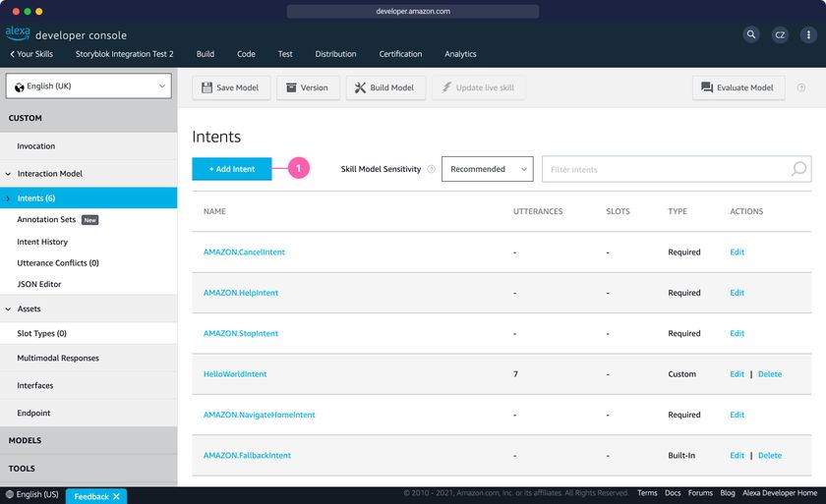Viewport: 826px width, 504px height.
Task: Open the Forums footer link
Action: tap(700, 493)
